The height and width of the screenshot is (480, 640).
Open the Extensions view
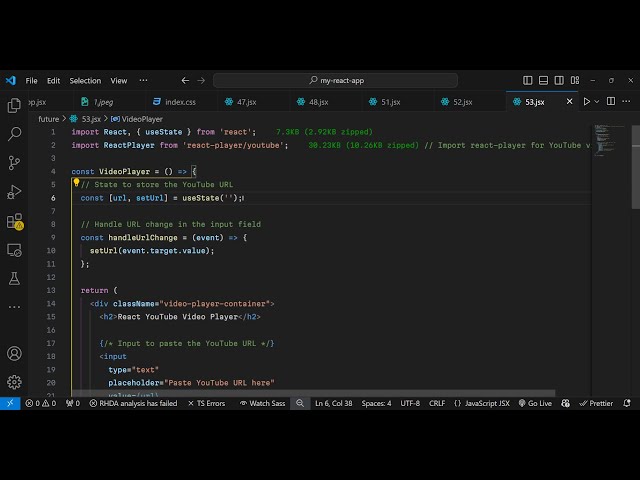coord(14,221)
